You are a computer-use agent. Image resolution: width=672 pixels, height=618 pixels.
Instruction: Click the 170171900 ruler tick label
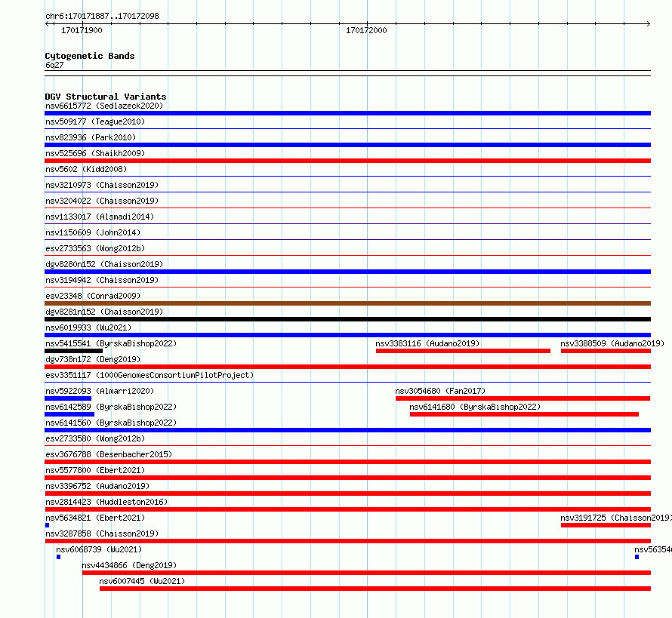(x=82, y=30)
